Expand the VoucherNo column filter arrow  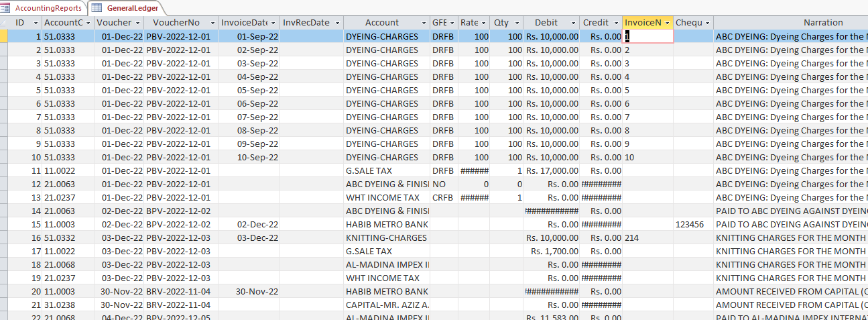(x=213, y=23)
